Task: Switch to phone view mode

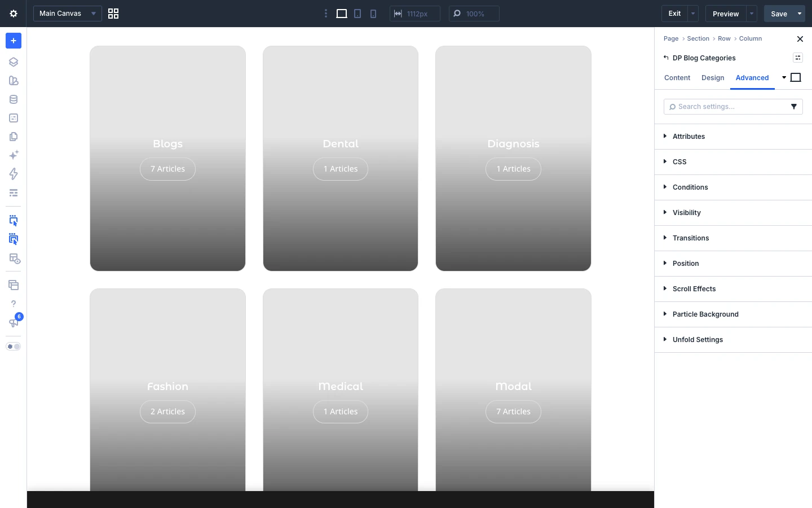Action: click(373, 14)
